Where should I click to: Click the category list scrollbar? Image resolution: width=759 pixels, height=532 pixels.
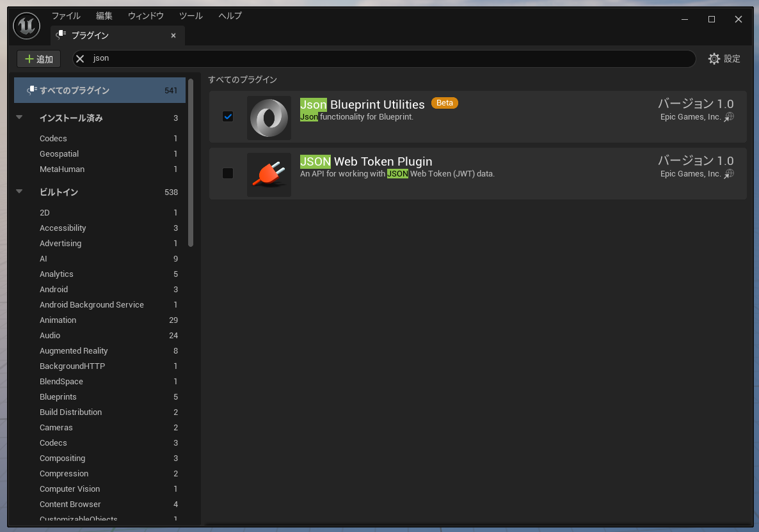point(191,163)
